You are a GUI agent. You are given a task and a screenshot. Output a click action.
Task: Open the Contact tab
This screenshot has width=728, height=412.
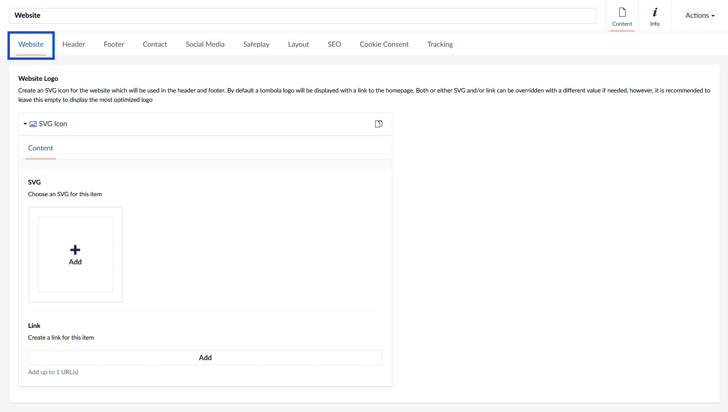[x=155, y=45]
